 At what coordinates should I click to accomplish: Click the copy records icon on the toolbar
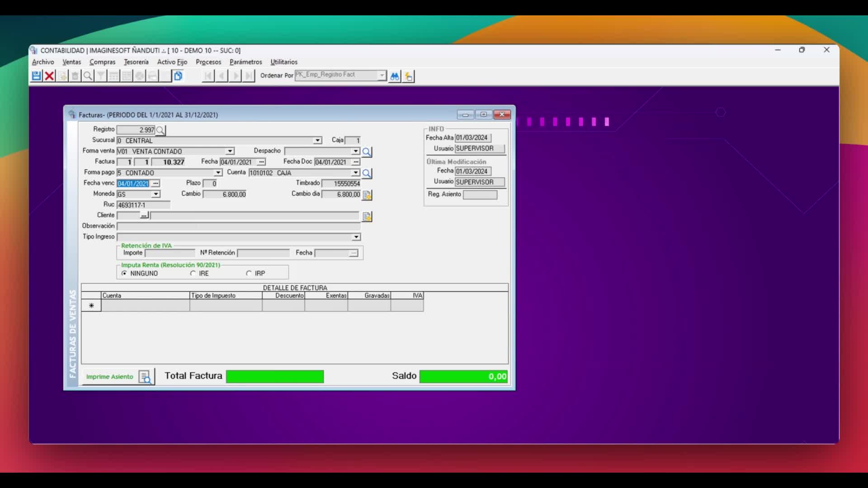pyautogui.click(x=178, y=75)
